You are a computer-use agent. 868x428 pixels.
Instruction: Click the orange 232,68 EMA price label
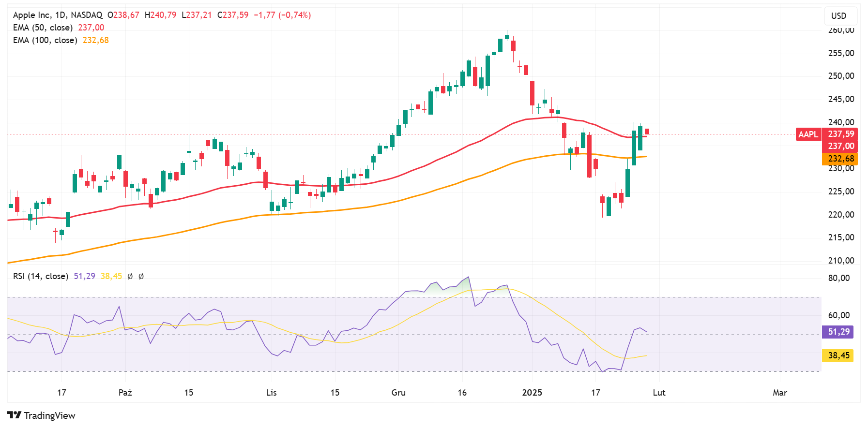tap(841, 159)
